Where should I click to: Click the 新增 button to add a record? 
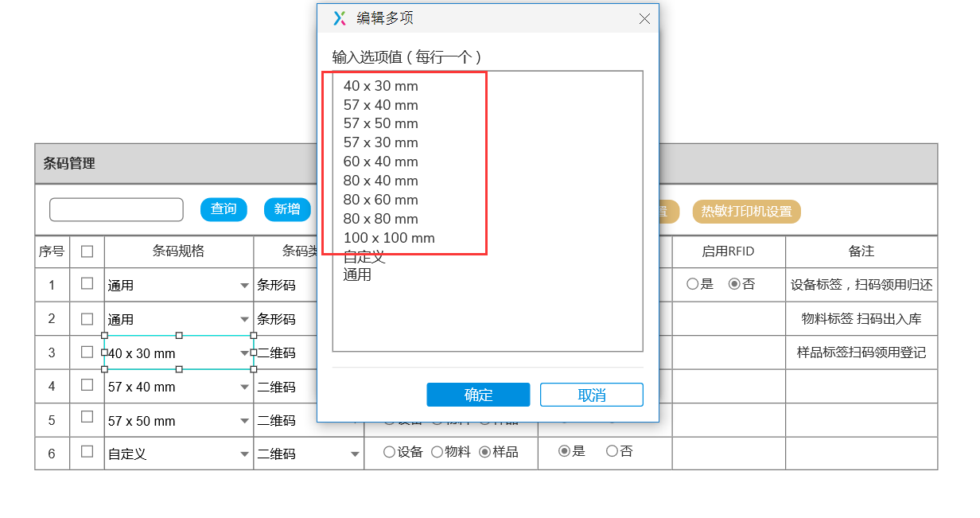287,209
